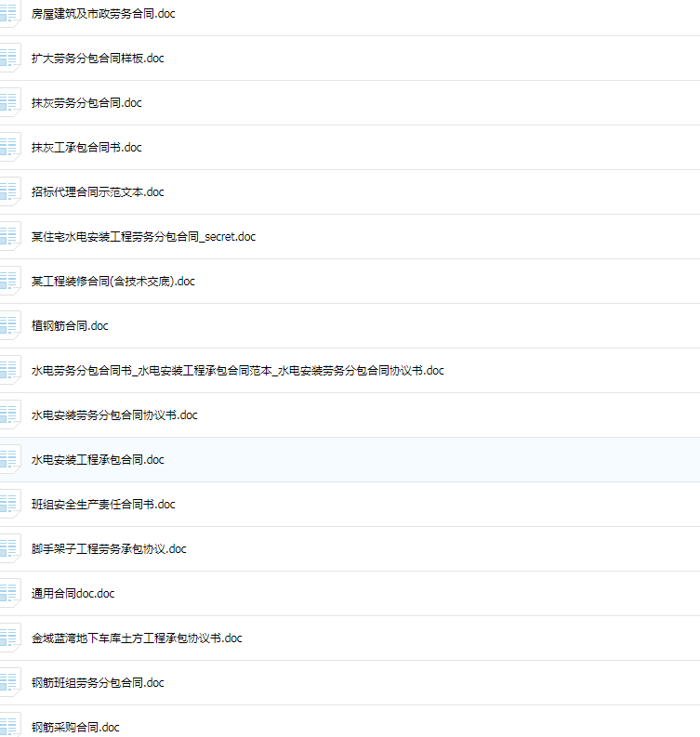Select the file name 水电安装劳务分包合同协议书.doc
This screenshot has width=700, height=737.
tap(114, 415)
